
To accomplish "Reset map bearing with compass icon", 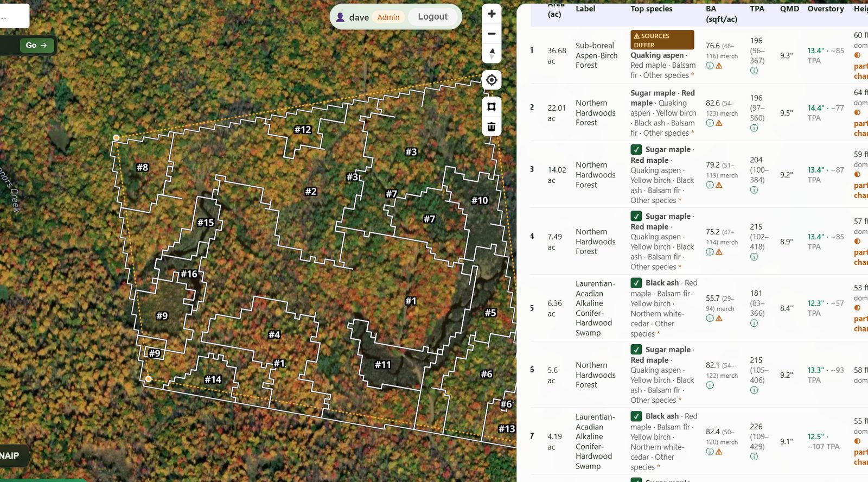I will 492,53.
